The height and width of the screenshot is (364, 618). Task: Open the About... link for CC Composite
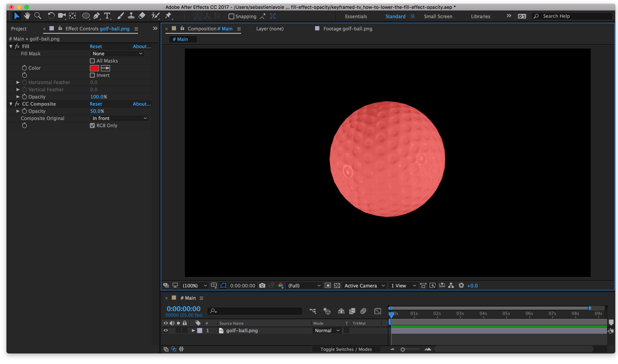(142, 104)
